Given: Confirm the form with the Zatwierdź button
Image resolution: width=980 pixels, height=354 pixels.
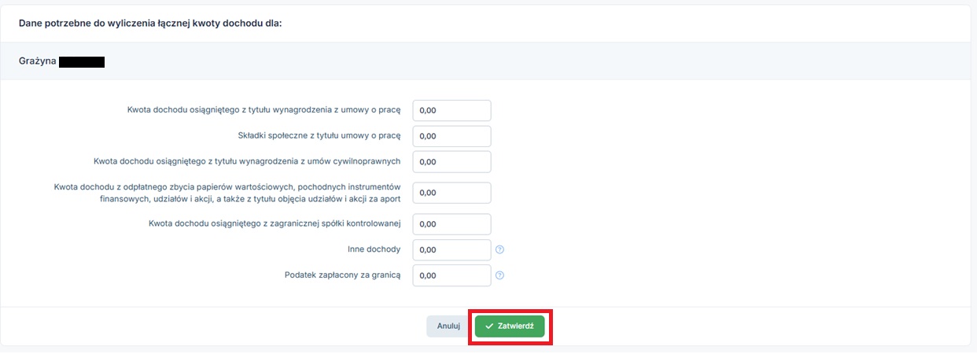Looking at the screenshot, I should pos(510,326).
